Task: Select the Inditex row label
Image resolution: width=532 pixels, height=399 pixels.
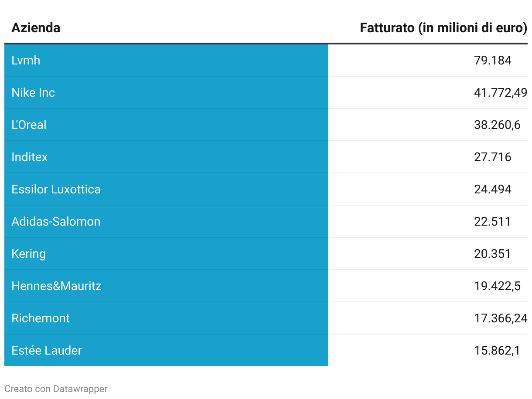Action: coord(30,157)
